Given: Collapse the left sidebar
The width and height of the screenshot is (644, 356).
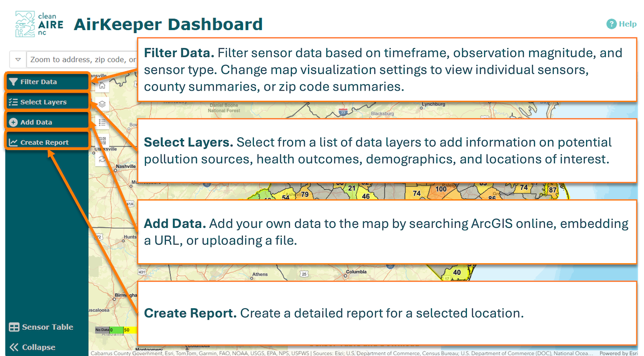Looking at the screenshot, I should click(32, 347).
